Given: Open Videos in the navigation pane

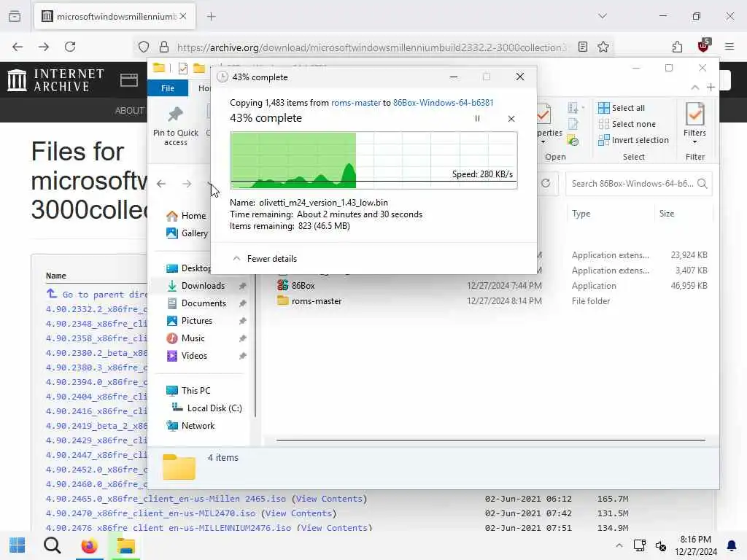Looking at the screenshot, I should pos(186,356).
